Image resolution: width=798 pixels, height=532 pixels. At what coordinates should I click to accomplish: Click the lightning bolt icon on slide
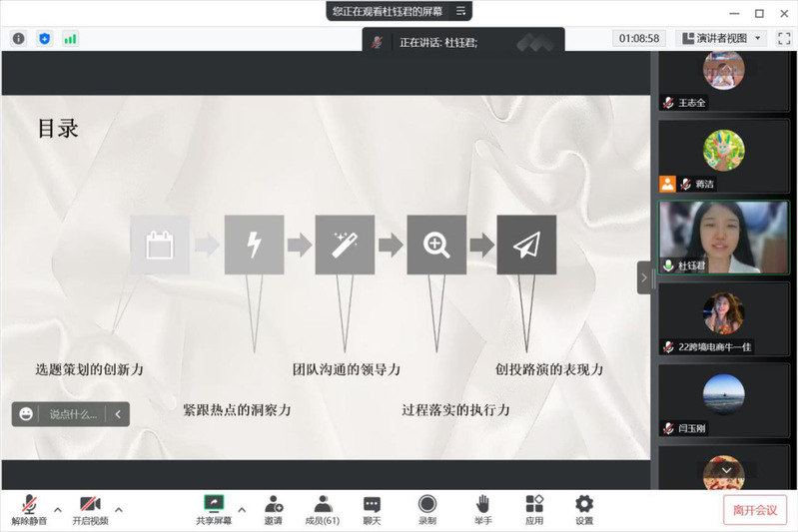pyautogui.click(x=254, y=246)
